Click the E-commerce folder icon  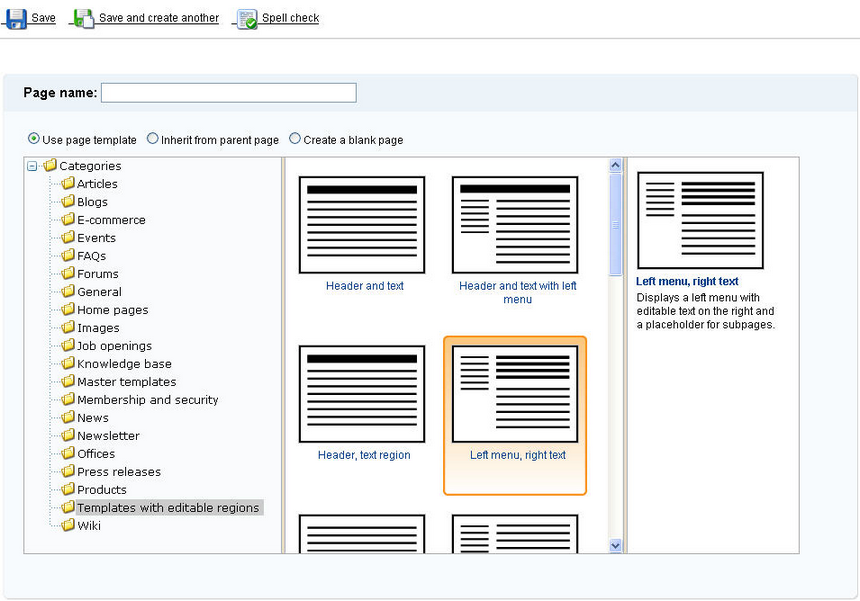point(67,219)
